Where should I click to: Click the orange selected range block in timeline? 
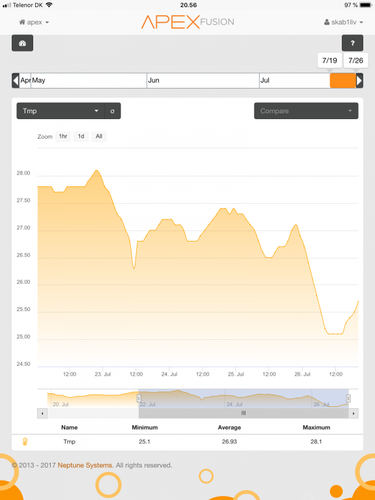[x=343, y=81]
